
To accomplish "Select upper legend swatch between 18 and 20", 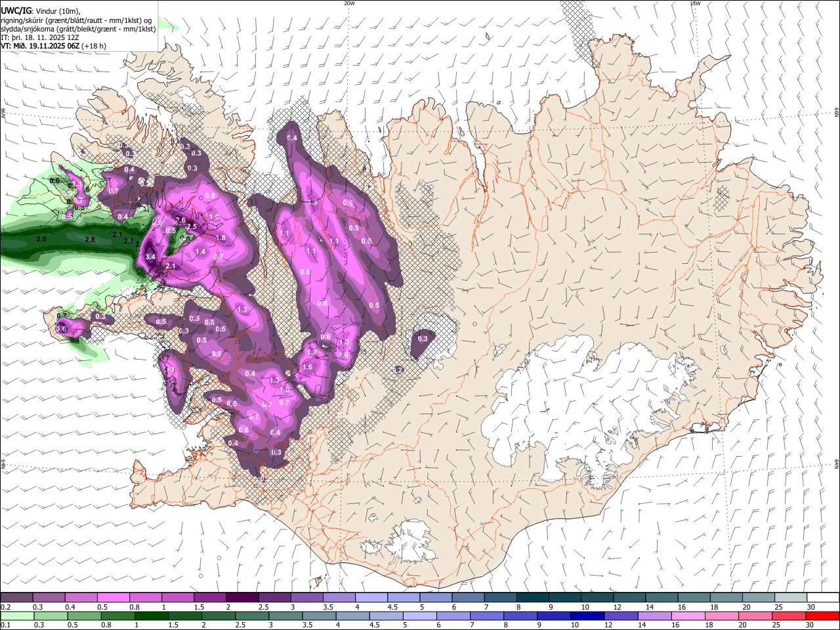I will tap(726, 597).
